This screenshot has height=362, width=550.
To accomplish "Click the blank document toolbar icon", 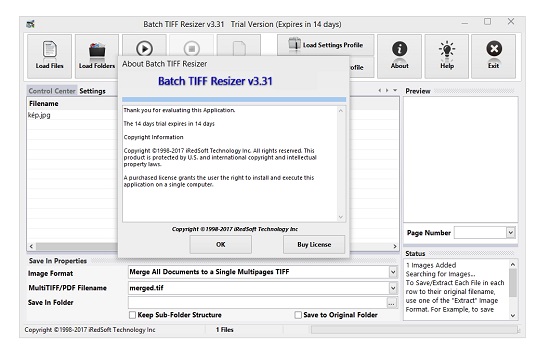I will [239, 48].
